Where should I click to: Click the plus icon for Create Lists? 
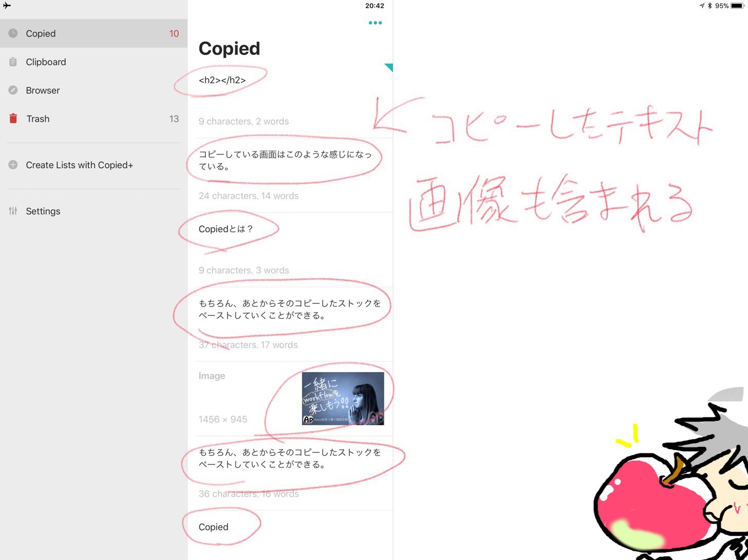pyautogui.click(x=13, y=165)
